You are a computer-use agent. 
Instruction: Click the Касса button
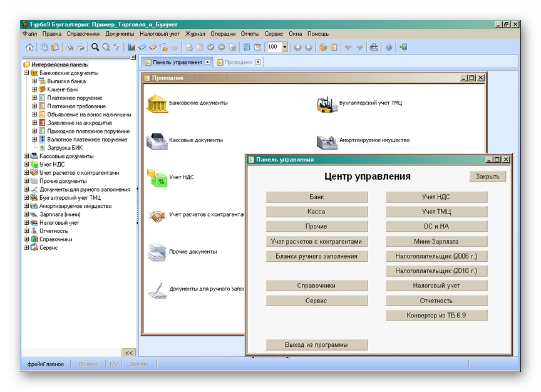pos(316,212)
